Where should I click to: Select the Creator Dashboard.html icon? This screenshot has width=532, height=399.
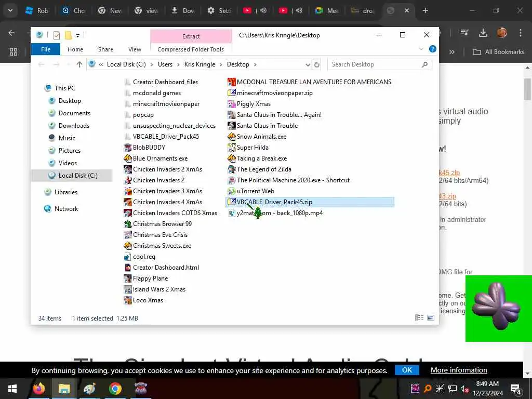128,268
